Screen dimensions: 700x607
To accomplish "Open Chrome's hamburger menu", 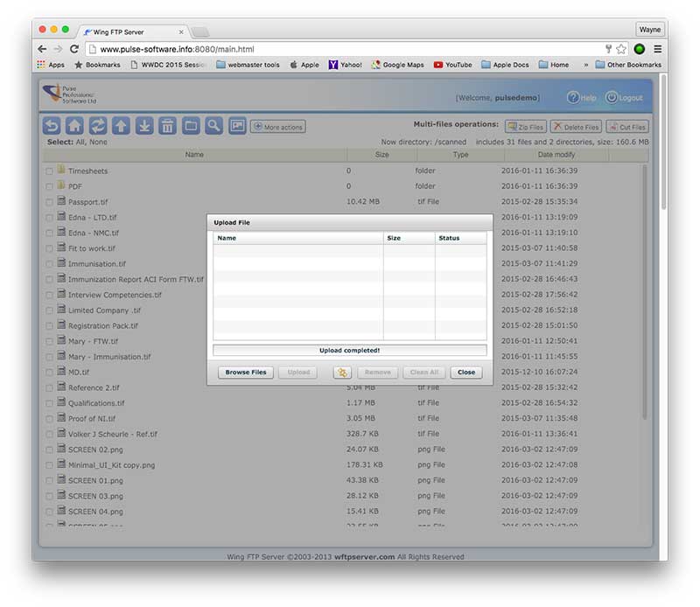I will [657, 49].
